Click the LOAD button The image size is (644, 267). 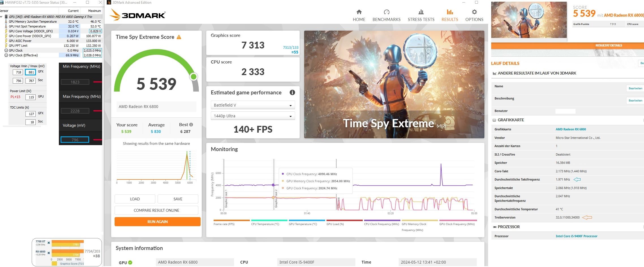135,199
